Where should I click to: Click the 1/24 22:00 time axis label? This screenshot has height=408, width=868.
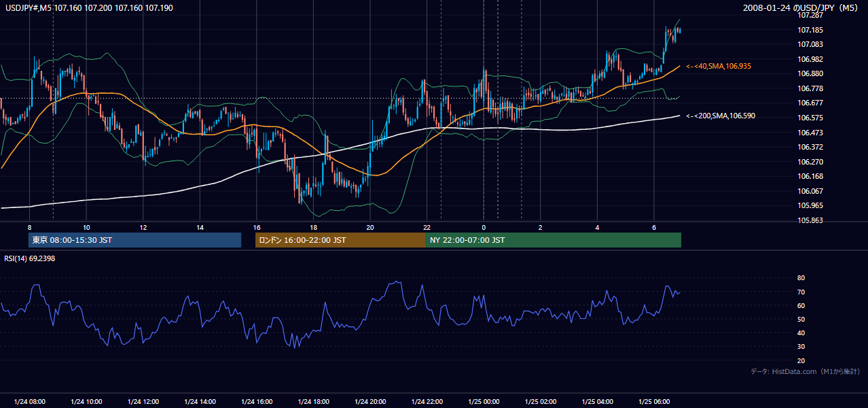tap(427, 402)
